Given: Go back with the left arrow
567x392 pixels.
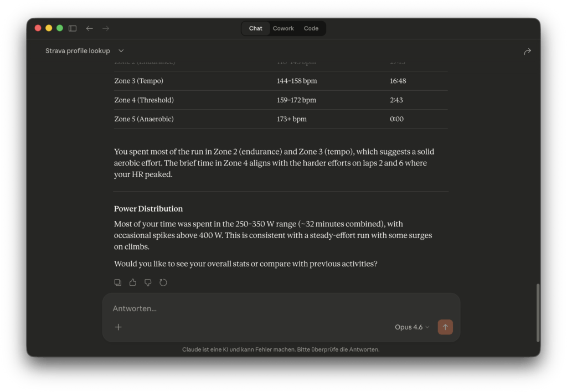Looking at the screenshot, I should pos(89,28).
